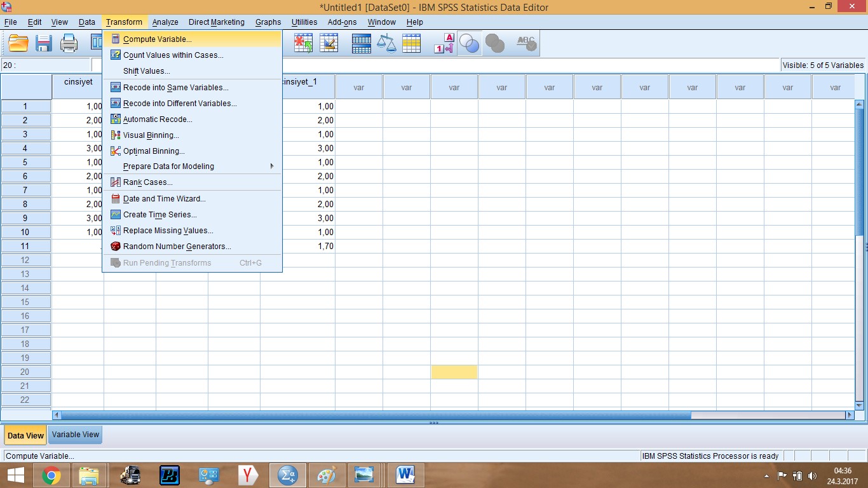Screen dimensions: 868x488
Task: Open Yandex browser from the taskbar
Action: click(248, 475)
